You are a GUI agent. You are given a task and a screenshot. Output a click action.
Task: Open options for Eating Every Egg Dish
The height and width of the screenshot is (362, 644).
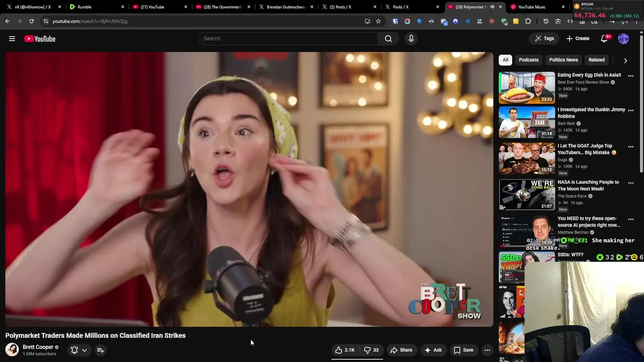631,76
